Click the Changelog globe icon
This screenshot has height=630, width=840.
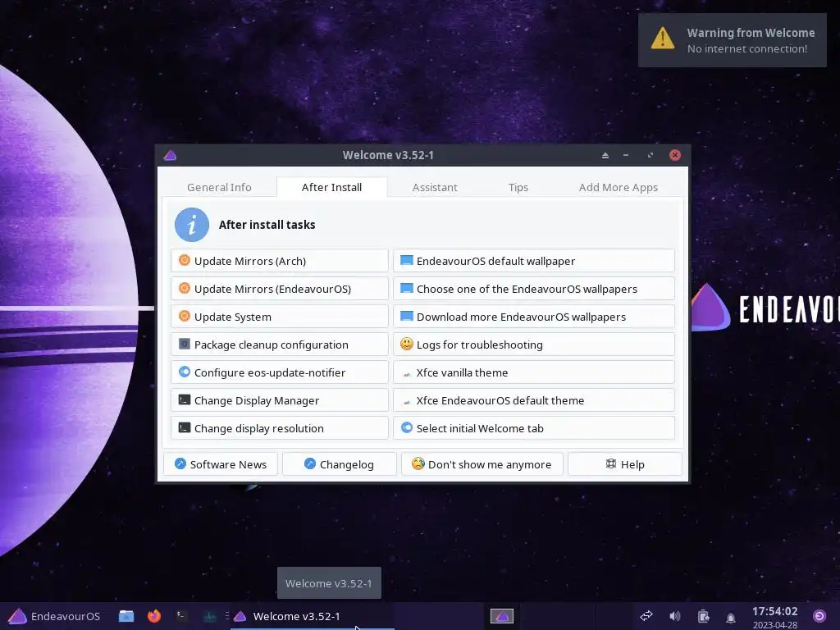tap(309, 464)
